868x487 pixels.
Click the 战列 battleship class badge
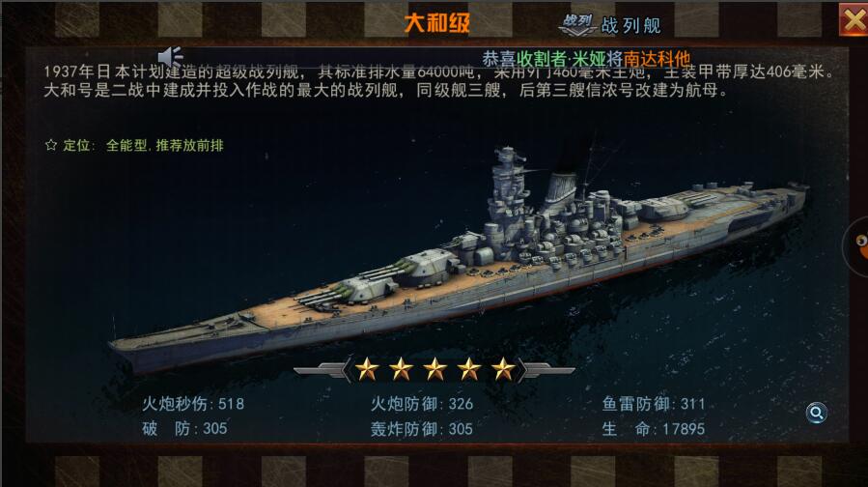click(577, 24)
